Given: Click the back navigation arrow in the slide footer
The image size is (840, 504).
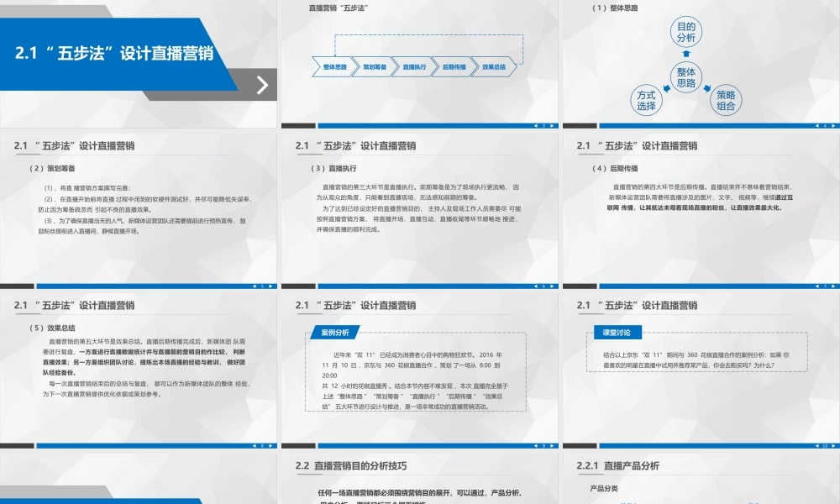Looking at the screenshot, I should 536,126.
